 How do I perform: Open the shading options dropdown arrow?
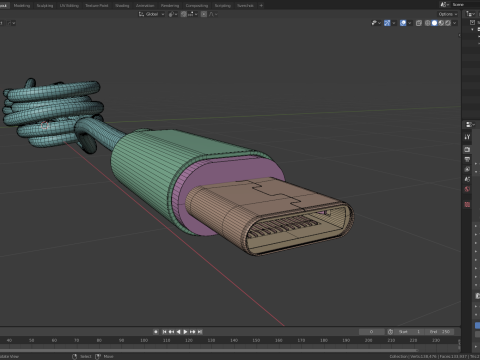click(454, 23)
